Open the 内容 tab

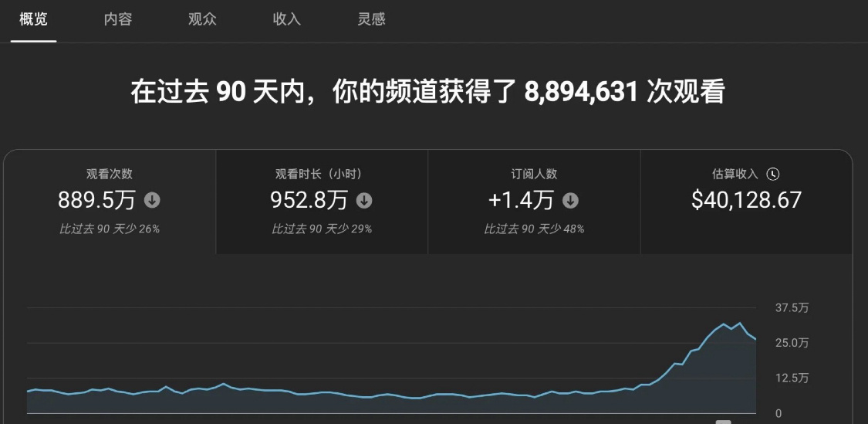tap(118, 20)
